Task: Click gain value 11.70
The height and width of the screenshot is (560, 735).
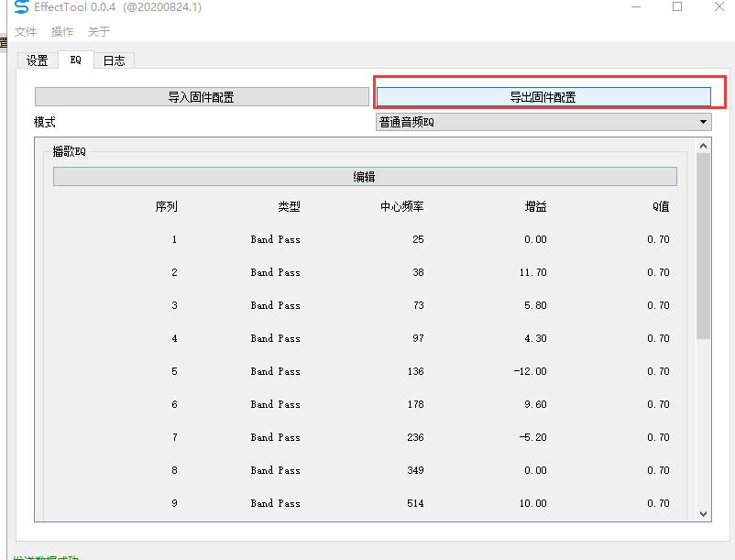Action: (533, 272)
